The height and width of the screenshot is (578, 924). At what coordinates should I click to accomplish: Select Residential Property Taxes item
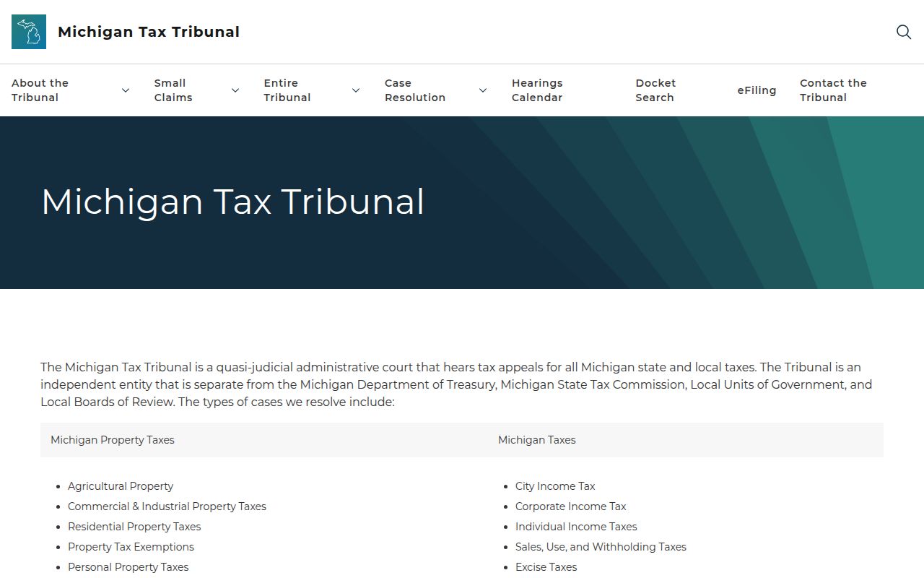pos(134,527)
